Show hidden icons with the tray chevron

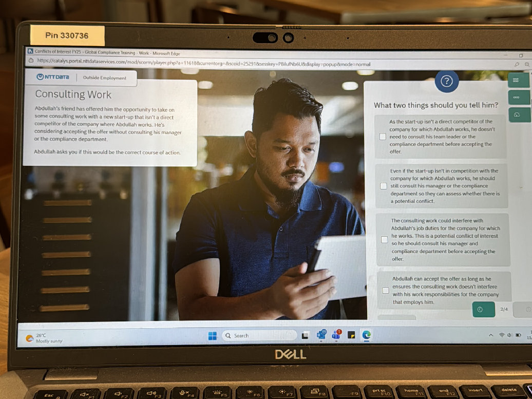pyautogui.click(x=491, y=335)
